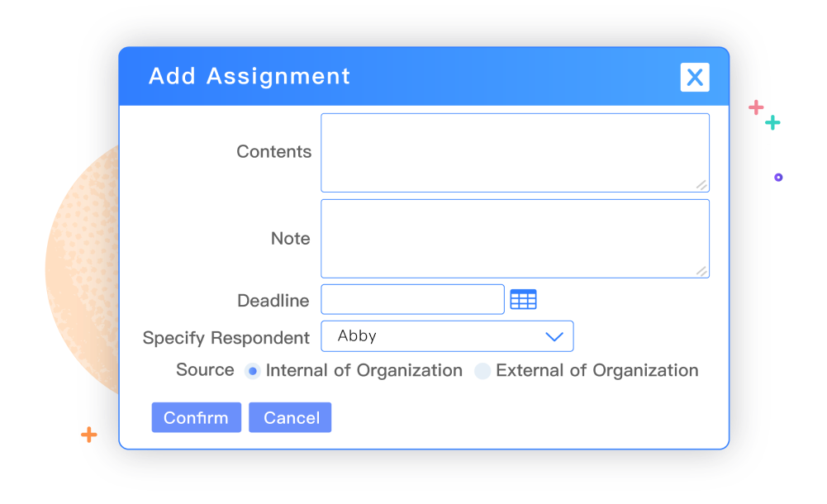This screenshot has height=504, width=827.
Task: Click the Specify Respondent field label
Action: [226, 338]
